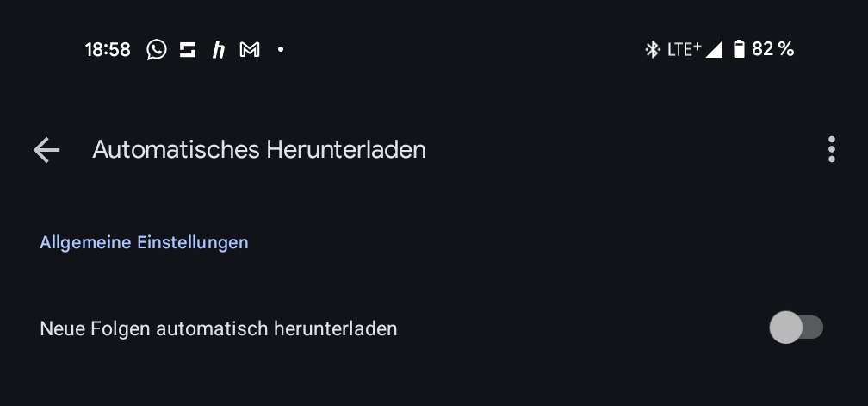Tap the 'h' app notification icon
The image size is (868, 406).
point(219,50)
